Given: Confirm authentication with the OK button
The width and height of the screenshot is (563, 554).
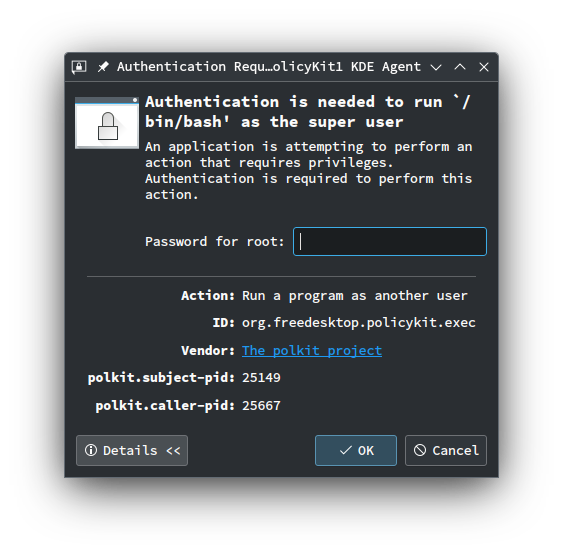Looking at the screenshot, I should tap(356, 450).
